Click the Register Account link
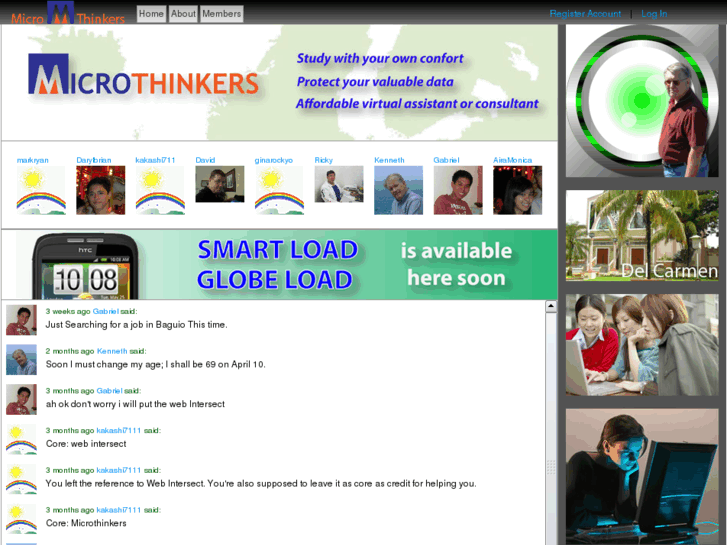 point(585,14)
